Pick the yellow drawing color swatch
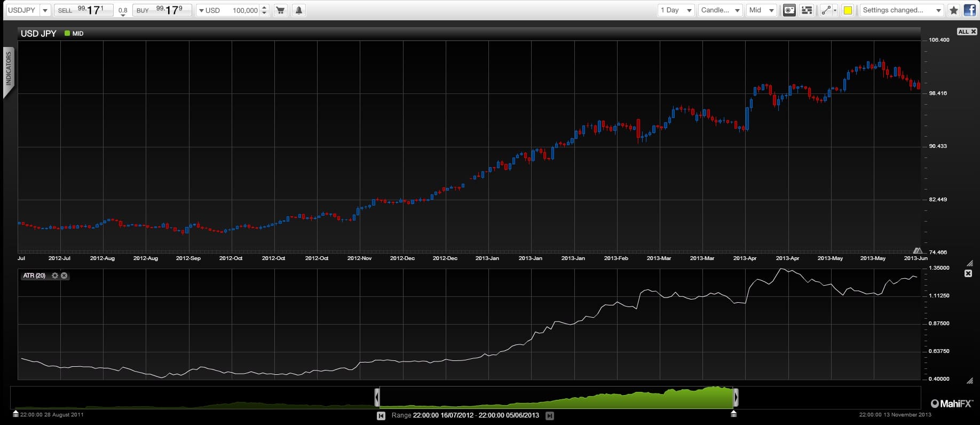980x425 pixels. [x=848, y=10]
